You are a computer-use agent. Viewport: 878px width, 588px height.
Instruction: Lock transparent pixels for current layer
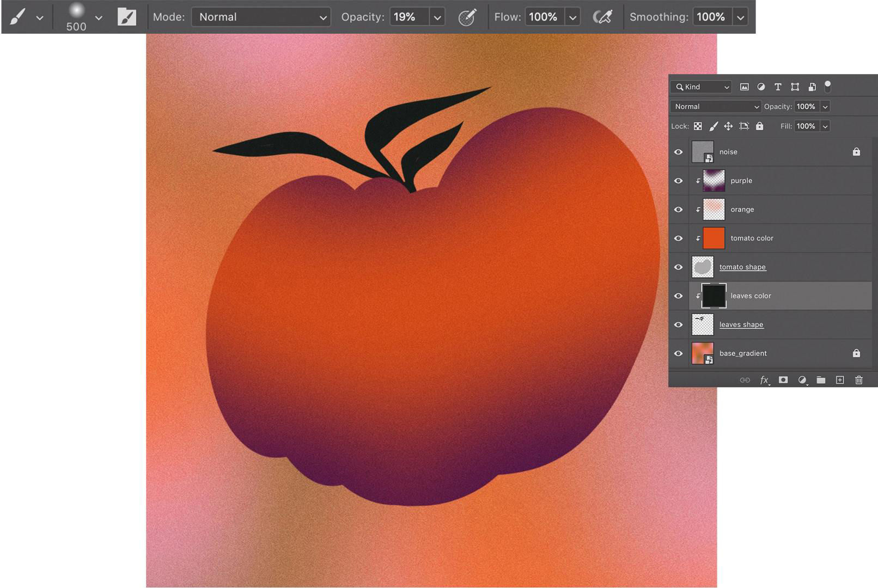pyautogui.click(x=698, y=126)
